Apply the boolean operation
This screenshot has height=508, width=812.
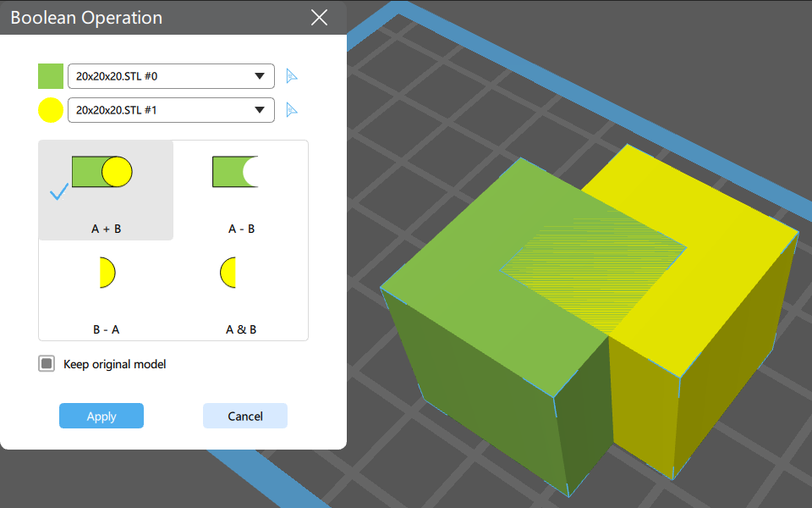point(101,416)
